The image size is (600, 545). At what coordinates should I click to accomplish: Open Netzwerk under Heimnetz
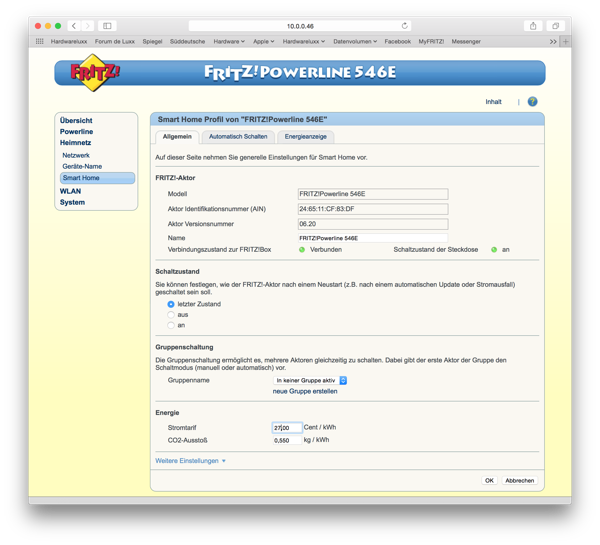tap(76, 155)
